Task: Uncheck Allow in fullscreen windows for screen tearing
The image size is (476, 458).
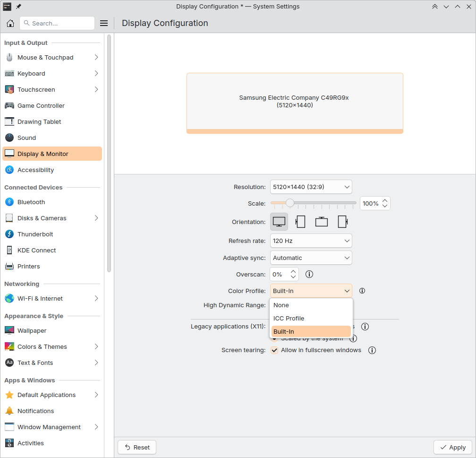Action: [x=274, y=350]
